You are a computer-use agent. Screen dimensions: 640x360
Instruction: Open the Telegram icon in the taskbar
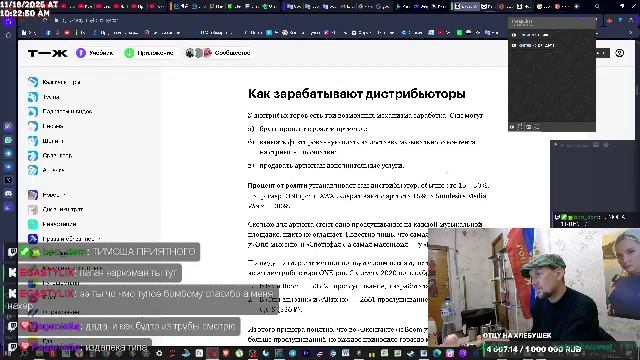click(292, 353)
